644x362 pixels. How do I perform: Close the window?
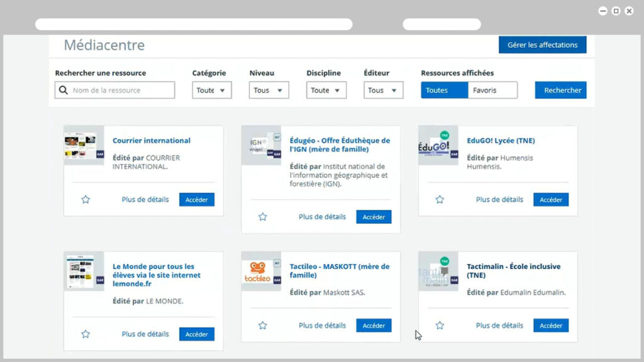coord(629,11)
